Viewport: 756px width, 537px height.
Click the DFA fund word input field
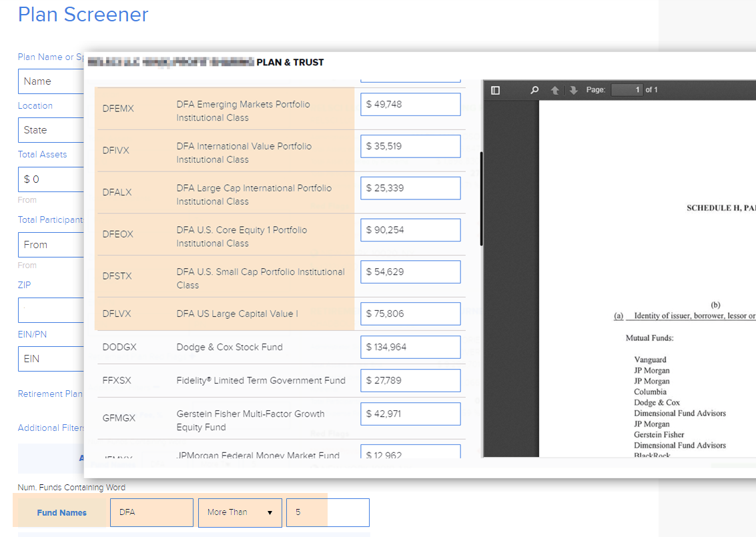point(151,512)
